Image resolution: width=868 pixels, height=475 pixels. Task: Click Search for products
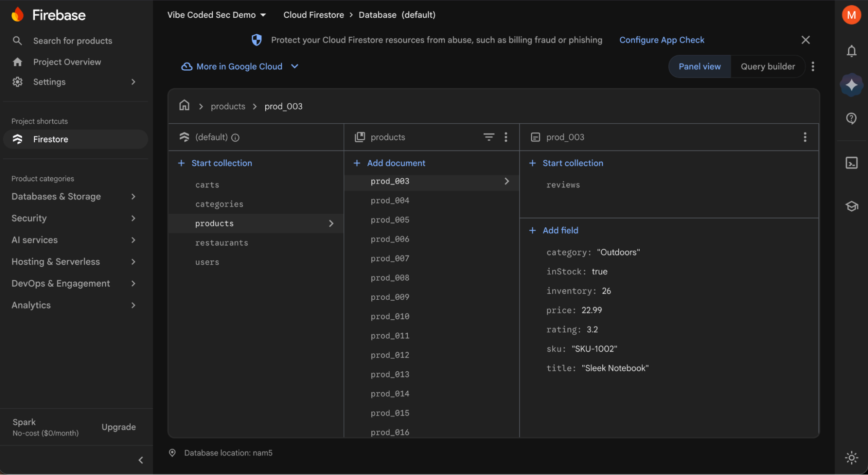(73, 41)
